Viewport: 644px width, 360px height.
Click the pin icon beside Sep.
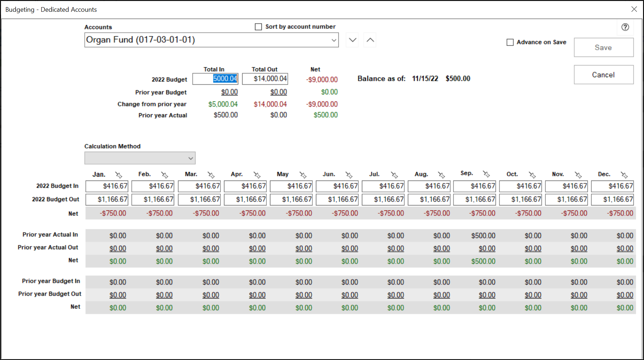click(487, 174)
